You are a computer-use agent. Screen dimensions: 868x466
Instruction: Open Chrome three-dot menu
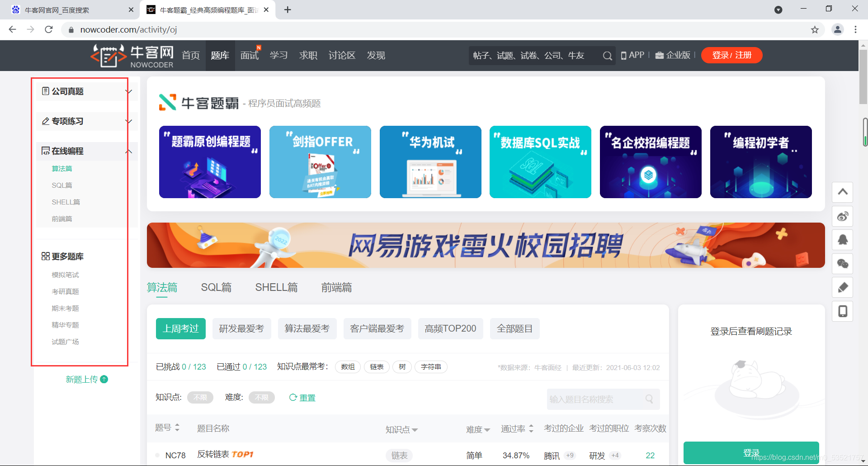[855, 30]
